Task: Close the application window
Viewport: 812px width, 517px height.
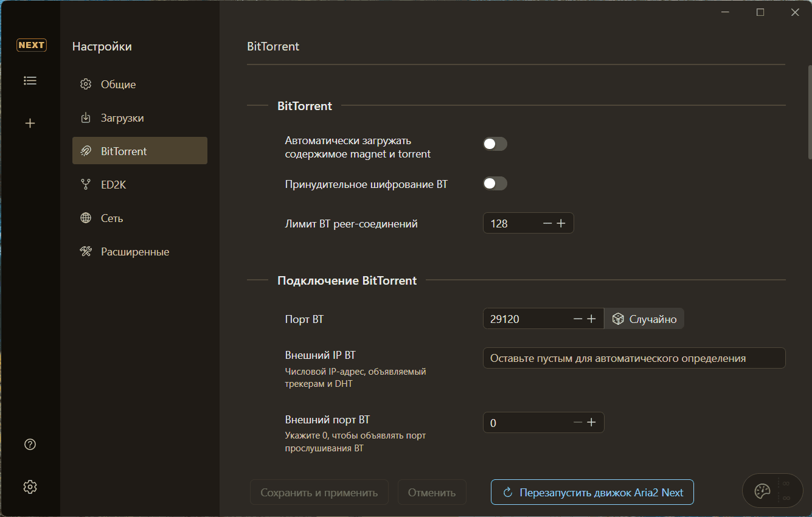Action: tap(795, 12)
